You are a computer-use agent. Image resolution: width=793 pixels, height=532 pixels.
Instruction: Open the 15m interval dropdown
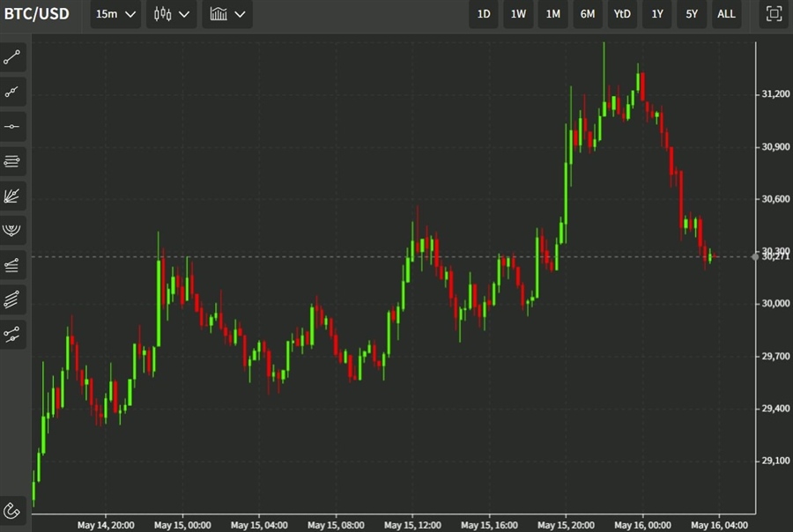(115, 14)
